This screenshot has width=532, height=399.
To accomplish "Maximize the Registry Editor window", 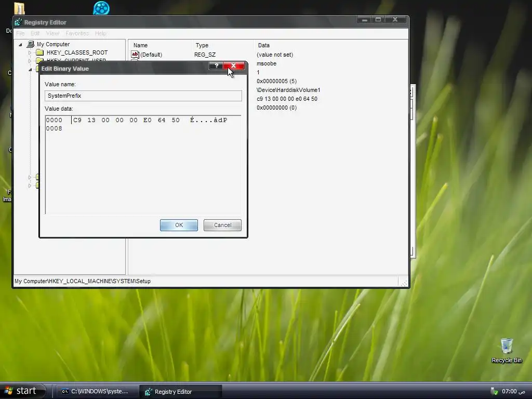I will [x=378, y=20].
